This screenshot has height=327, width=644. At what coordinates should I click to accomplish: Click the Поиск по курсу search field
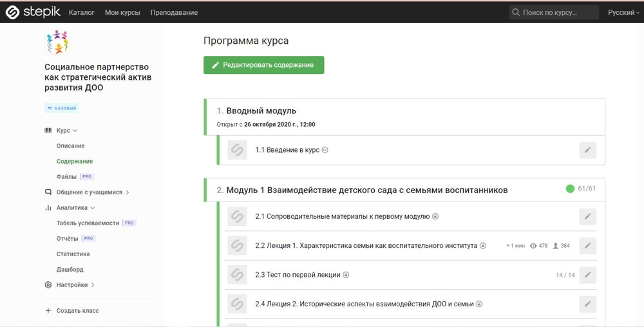(558, 12)
